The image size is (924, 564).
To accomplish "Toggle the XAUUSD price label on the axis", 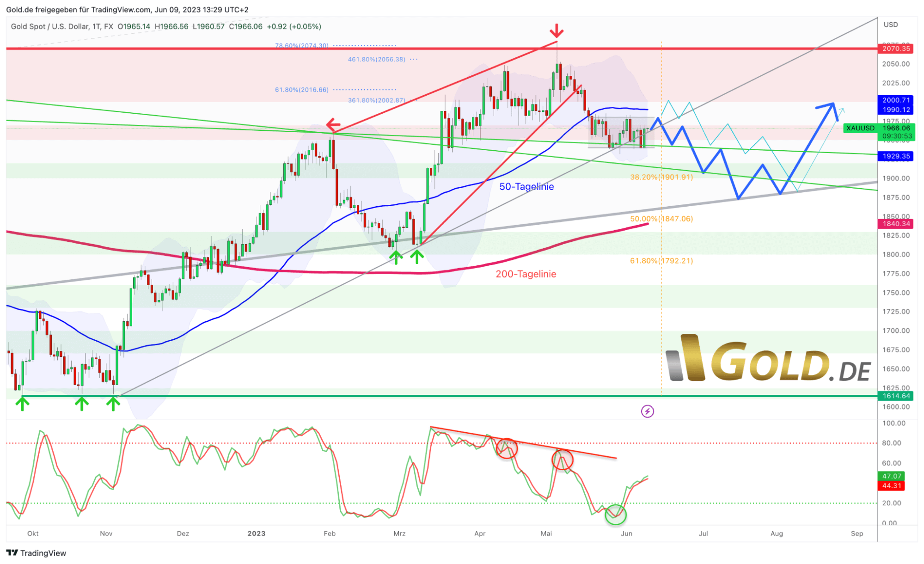I will [x=859, y=129].
